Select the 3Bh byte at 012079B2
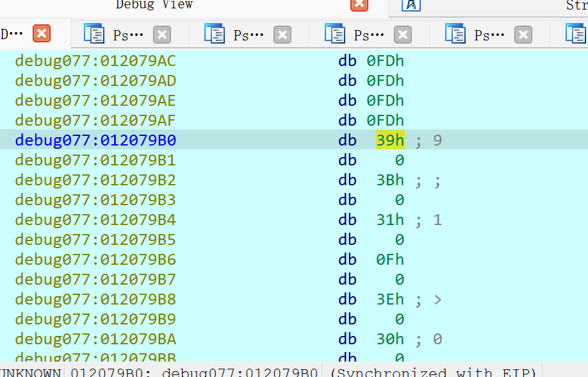588x377 pixels. (x=390, y=180)
